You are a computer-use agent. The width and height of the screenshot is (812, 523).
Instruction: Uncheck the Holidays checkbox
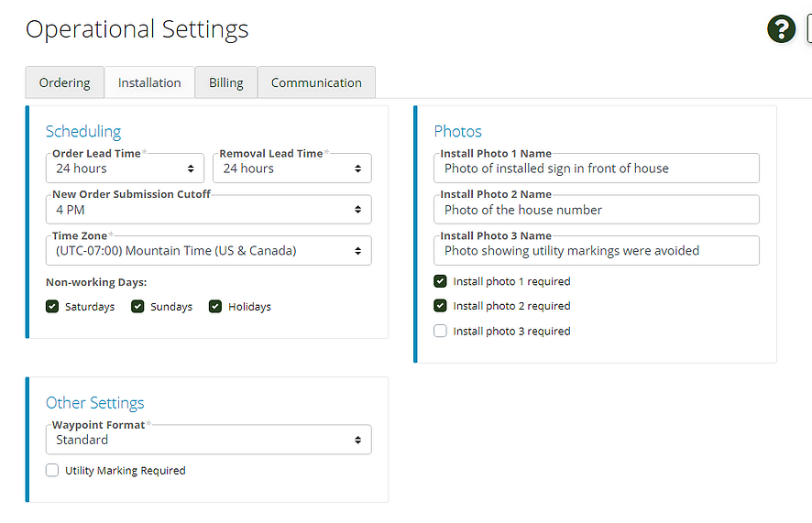[215, 307]
